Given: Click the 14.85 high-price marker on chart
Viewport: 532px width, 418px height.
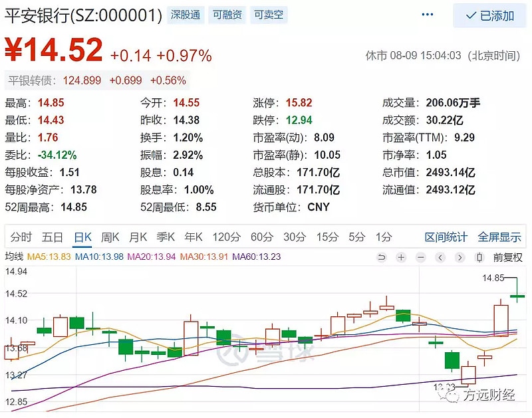Looking at the screenshot, I should point(493,278).
